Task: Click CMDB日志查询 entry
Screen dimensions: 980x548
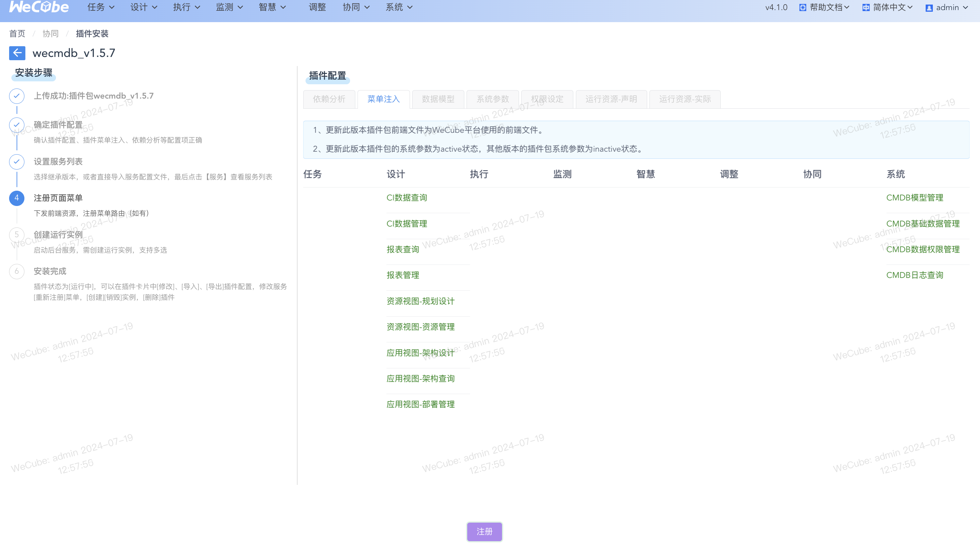Action: (x=915, y=275)
